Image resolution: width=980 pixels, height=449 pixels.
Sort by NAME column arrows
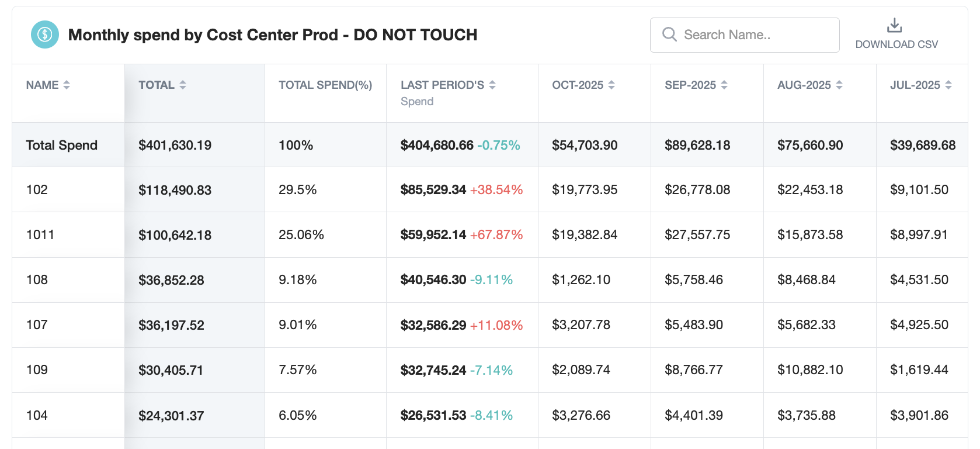[67, 85]
